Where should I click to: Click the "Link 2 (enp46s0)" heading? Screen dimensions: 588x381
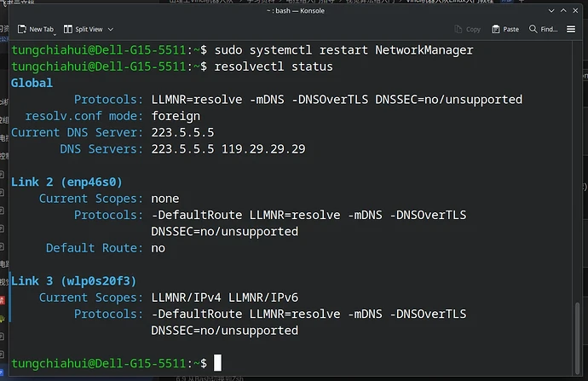tap(66, 182)
